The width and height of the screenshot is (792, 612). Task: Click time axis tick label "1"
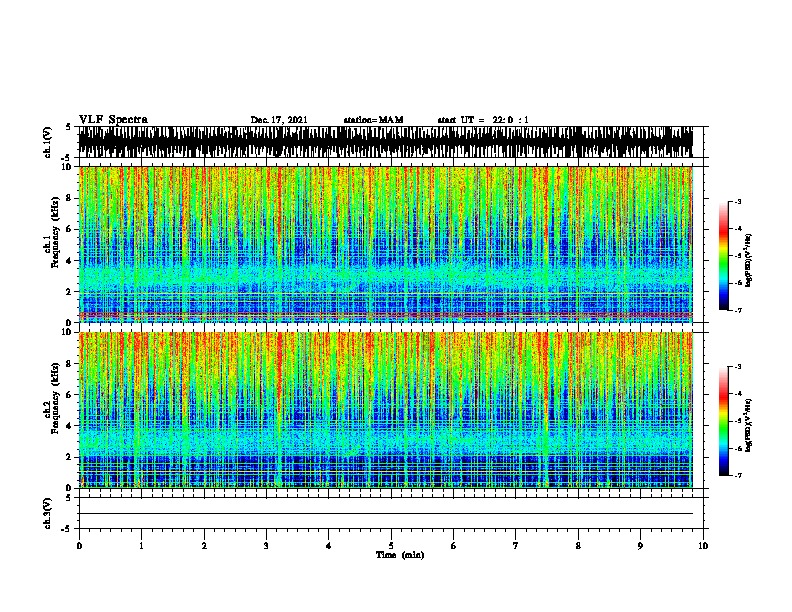point(141,546)
